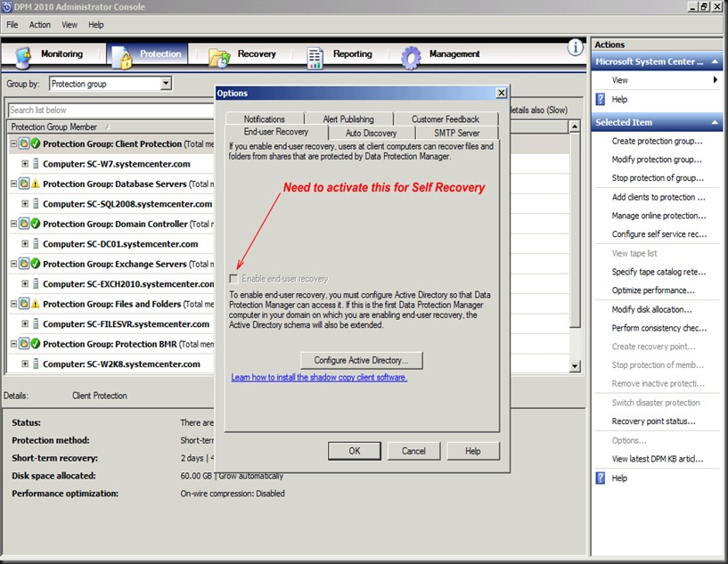728x564 pixels.
Task: Click the blue information icon
Action: click(x=576, y=47)
